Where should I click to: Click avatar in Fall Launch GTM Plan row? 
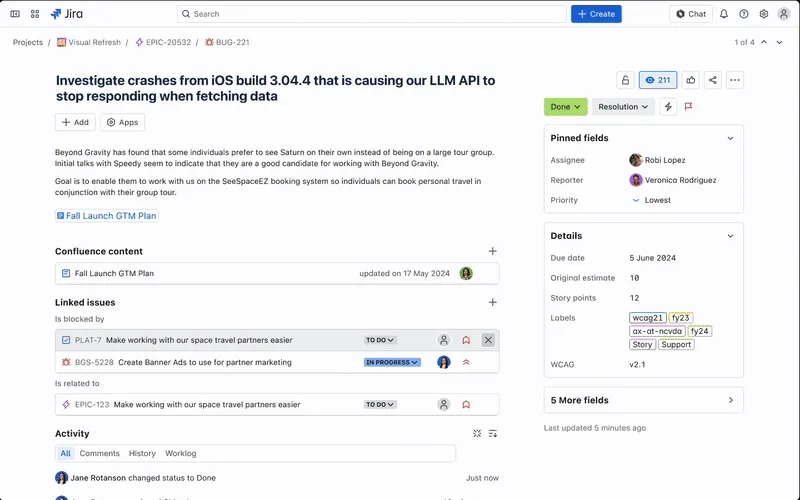[x=466, y=273]
